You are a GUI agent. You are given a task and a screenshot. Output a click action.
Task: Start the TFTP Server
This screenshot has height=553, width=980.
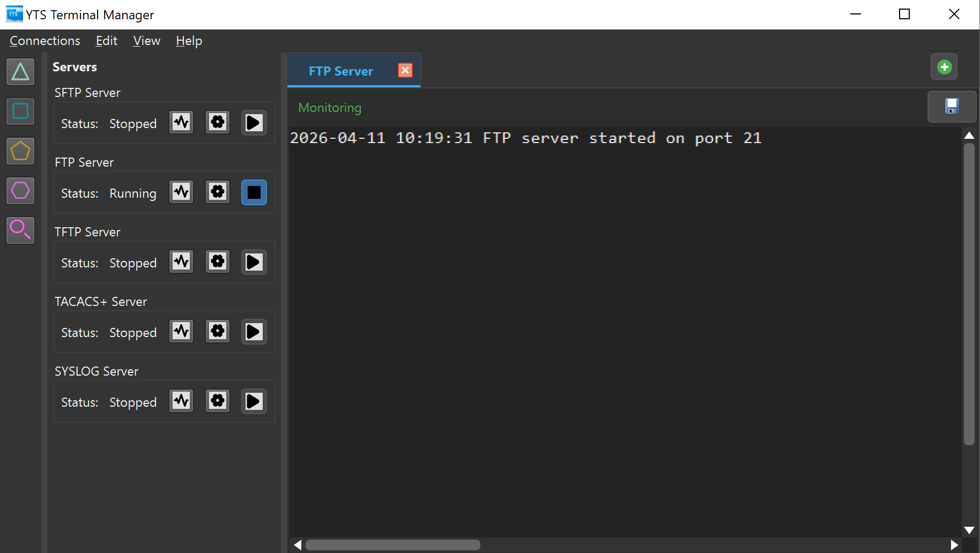pos(254,261)
